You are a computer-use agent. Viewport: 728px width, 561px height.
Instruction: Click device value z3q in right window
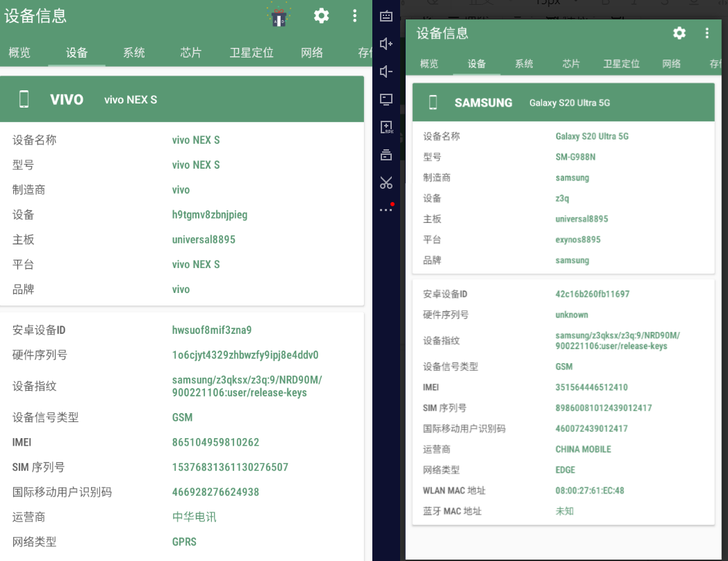[562, 198]
